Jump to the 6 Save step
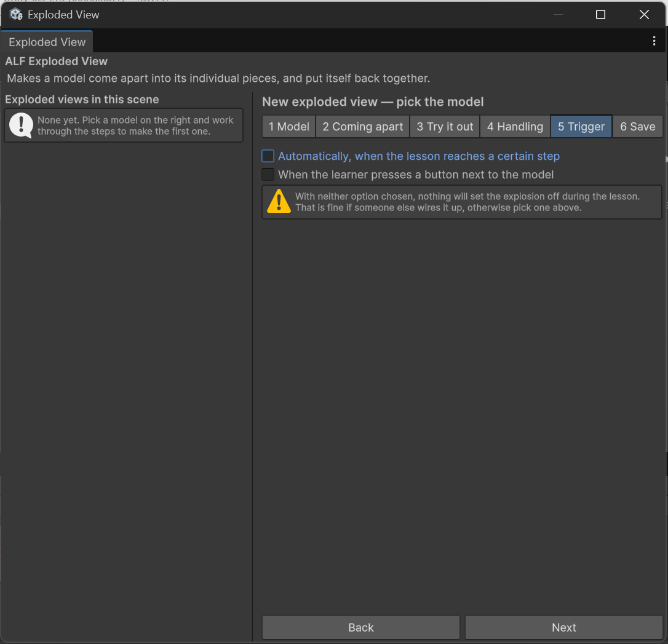This screenshot has width=668, height=644. click(x=638, y=127)
